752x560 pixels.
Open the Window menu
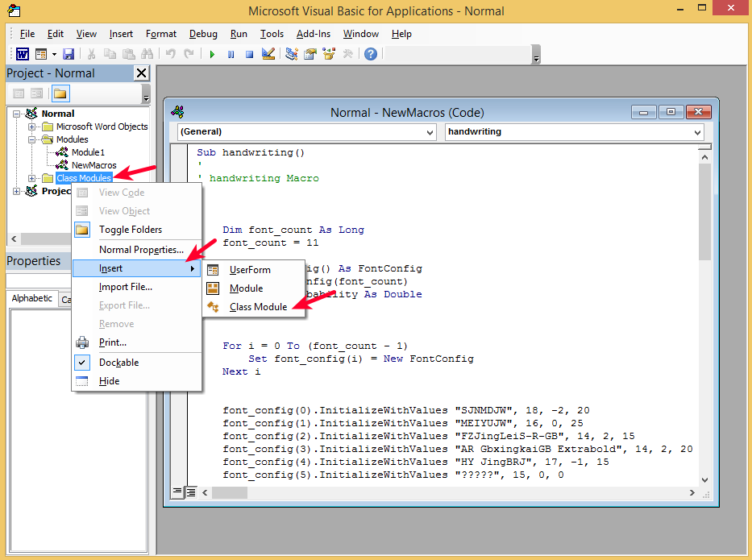point(360,34)
